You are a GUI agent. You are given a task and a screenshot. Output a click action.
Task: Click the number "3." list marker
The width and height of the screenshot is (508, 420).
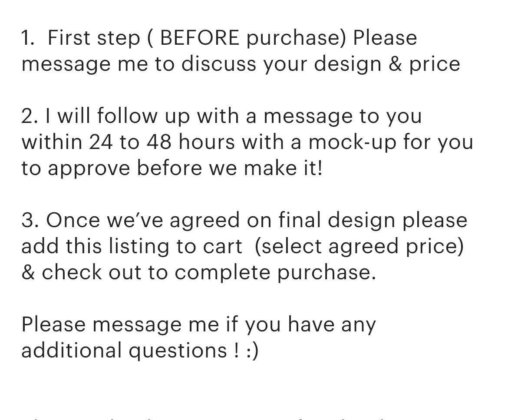tap(30, 220)
